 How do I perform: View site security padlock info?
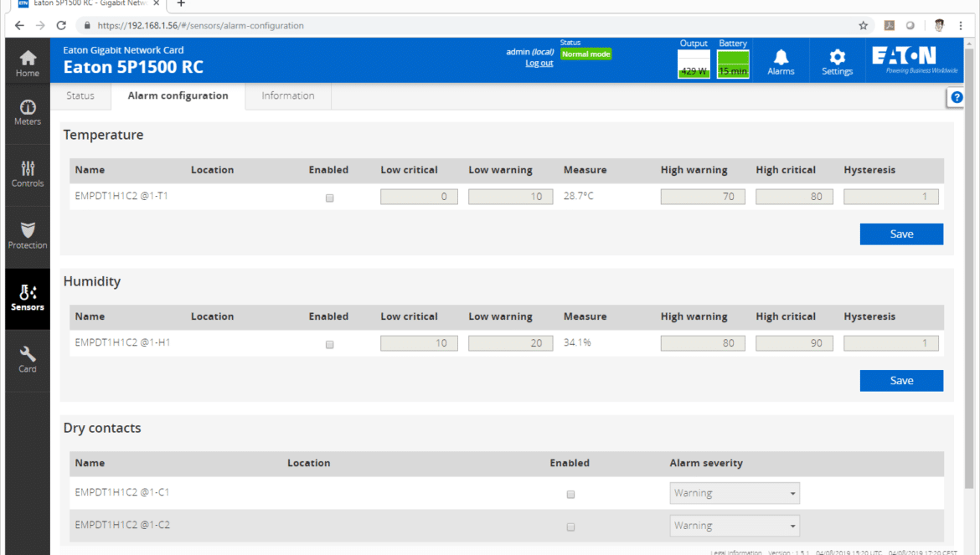(x=87, y=26)
